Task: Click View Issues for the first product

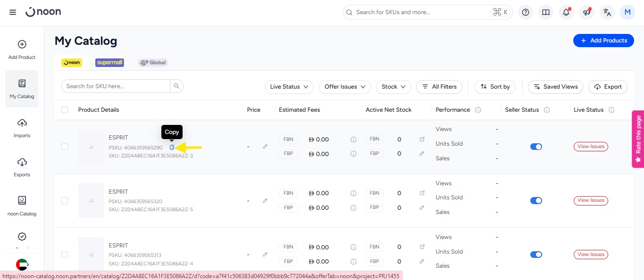Action: tap(591, 147)
